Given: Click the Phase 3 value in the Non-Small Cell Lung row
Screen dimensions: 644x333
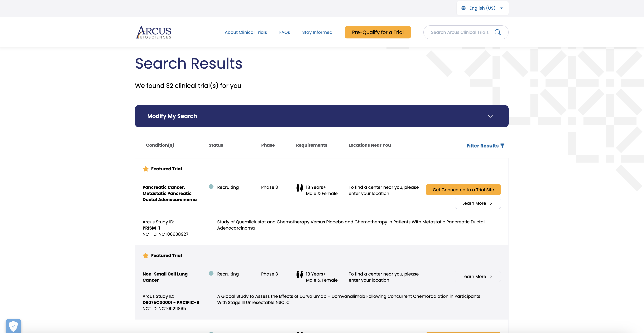Looking at the screenshot, I should [269, 274].
